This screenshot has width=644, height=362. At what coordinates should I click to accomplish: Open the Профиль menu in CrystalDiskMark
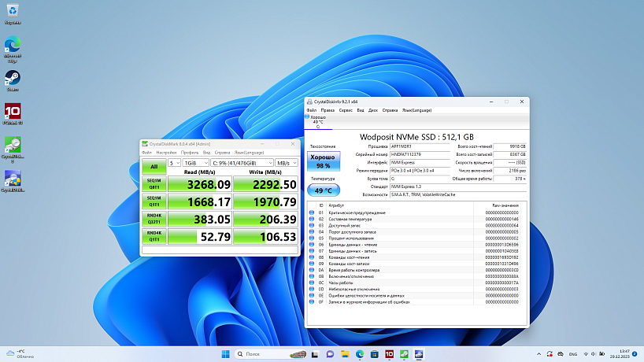tap(189, 152)
